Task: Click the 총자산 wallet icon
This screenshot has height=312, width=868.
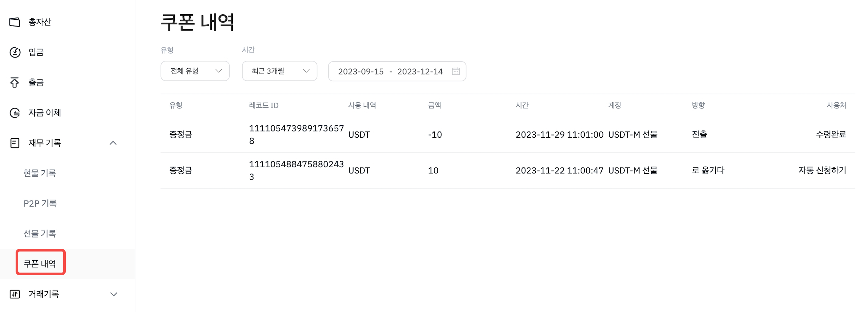Action: (x=15, y=22)
